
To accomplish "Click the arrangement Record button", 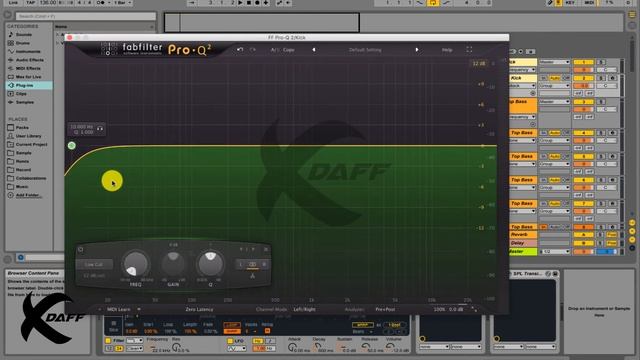I will (x=257, y=3).
